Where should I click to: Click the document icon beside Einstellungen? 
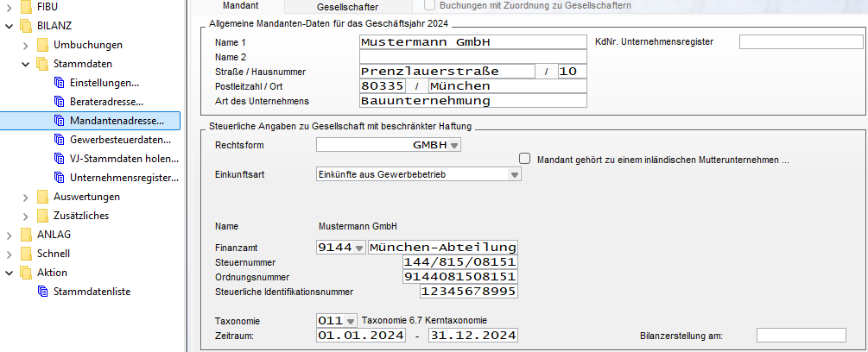58,83
